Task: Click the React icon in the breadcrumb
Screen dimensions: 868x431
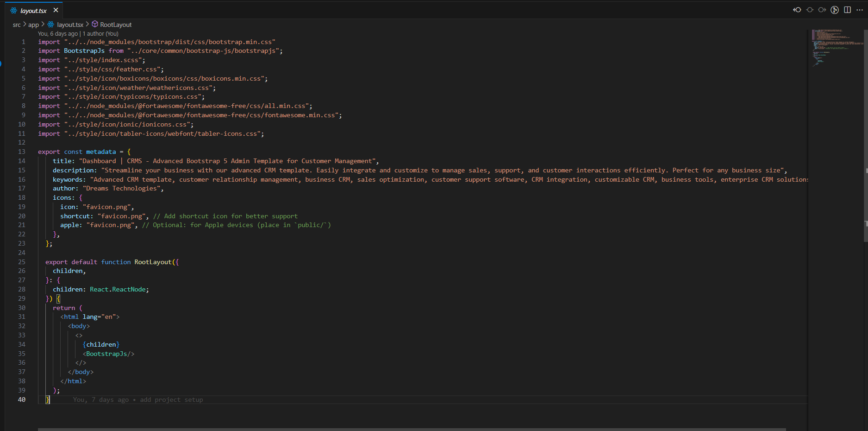Action: 51,25
